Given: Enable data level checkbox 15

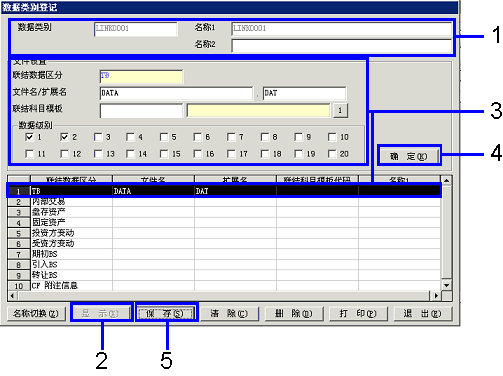Looking at the screenshot, I should (x=164, y=154).
